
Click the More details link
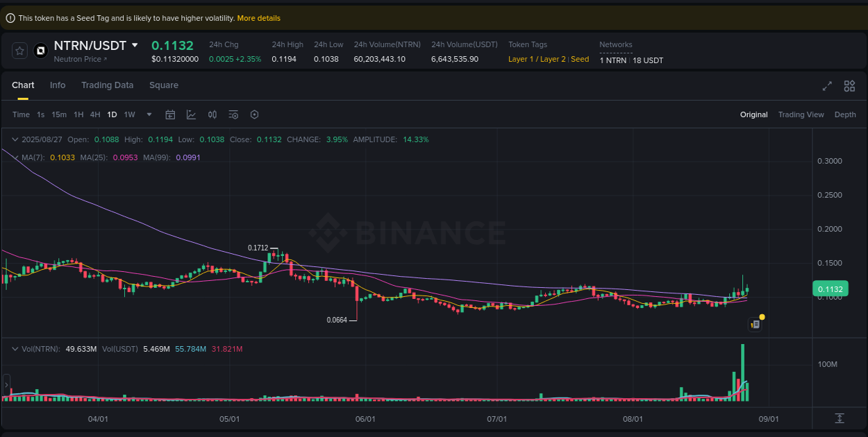pos(258,18)
